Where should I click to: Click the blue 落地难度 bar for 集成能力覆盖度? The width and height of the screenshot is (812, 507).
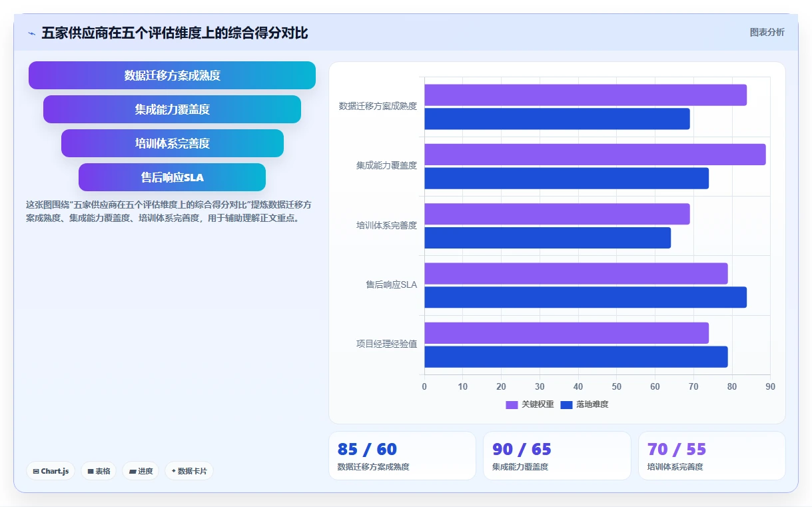[x=566, y=179]
